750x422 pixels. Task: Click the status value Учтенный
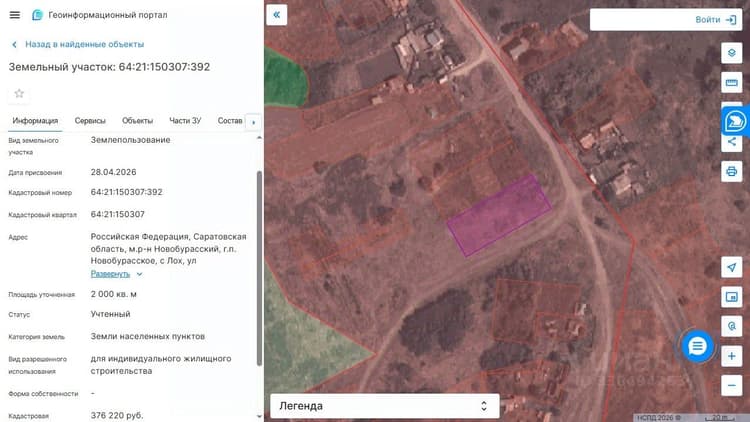[110, 314]
